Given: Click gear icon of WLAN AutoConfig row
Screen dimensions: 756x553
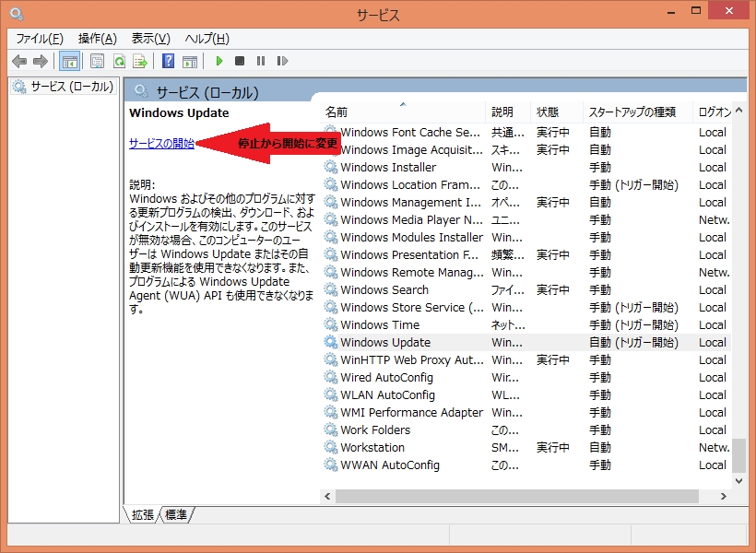Looking at the screenshot, I should 331,394.
